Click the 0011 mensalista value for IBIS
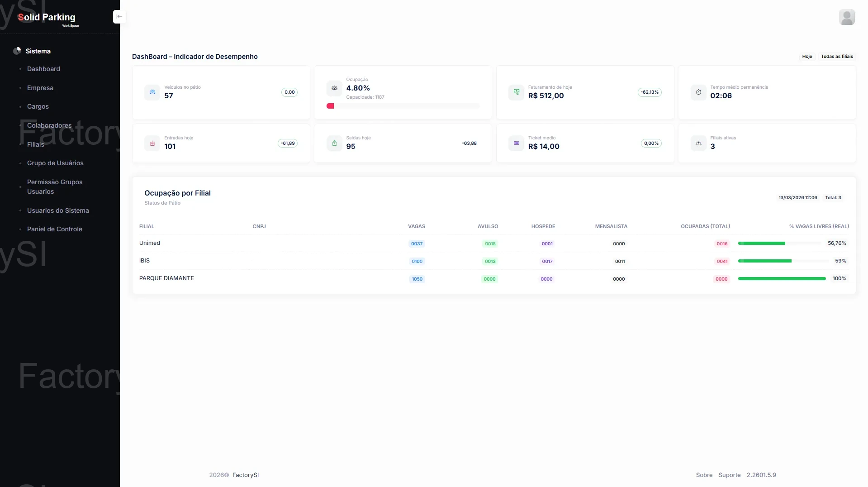868x487 pixels. point(620,261)
